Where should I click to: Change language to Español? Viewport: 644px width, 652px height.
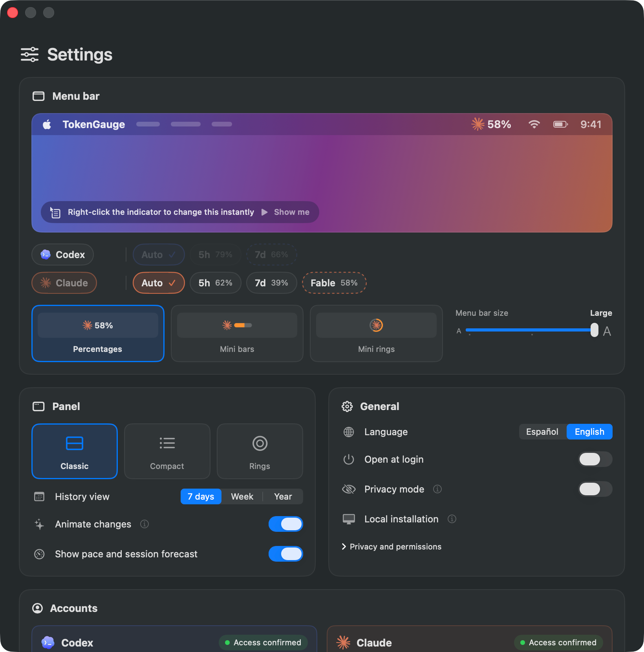542,432
